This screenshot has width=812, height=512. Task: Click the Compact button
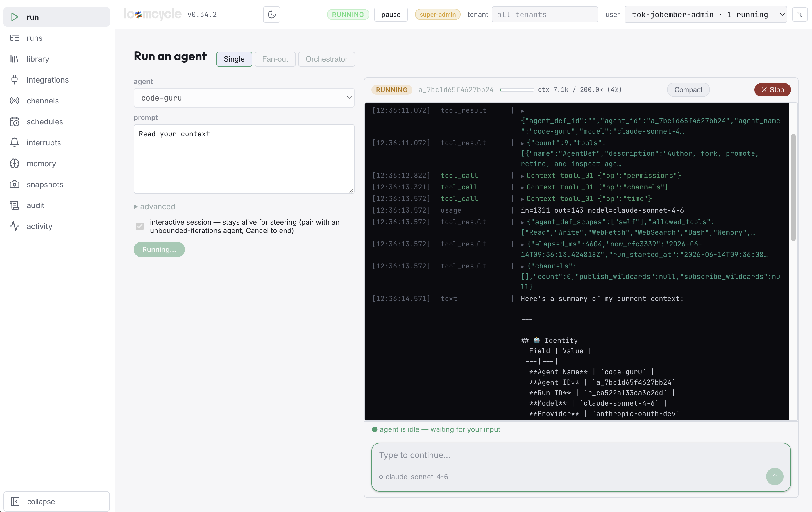point(688,90)
